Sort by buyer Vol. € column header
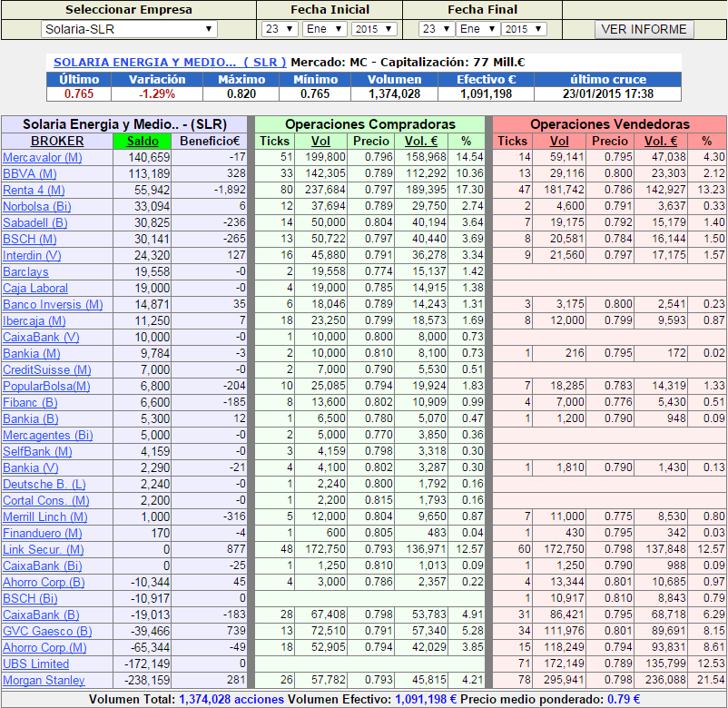The height and width of the screenshot is (708, 728). pos(420,141)
